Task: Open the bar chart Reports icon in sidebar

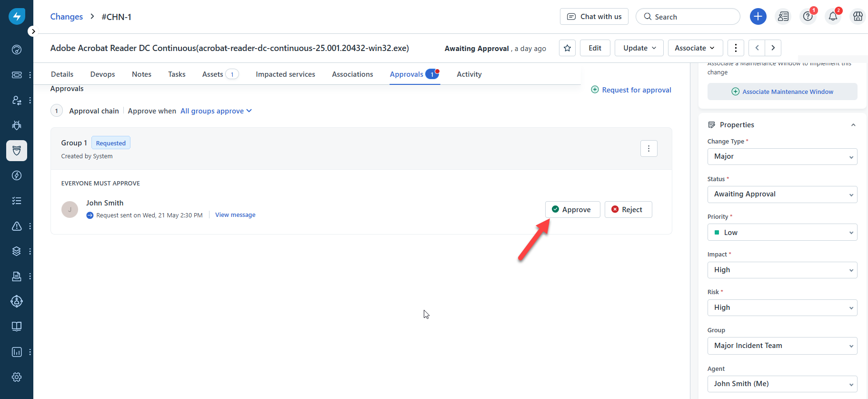Action: tap(17, 352)
